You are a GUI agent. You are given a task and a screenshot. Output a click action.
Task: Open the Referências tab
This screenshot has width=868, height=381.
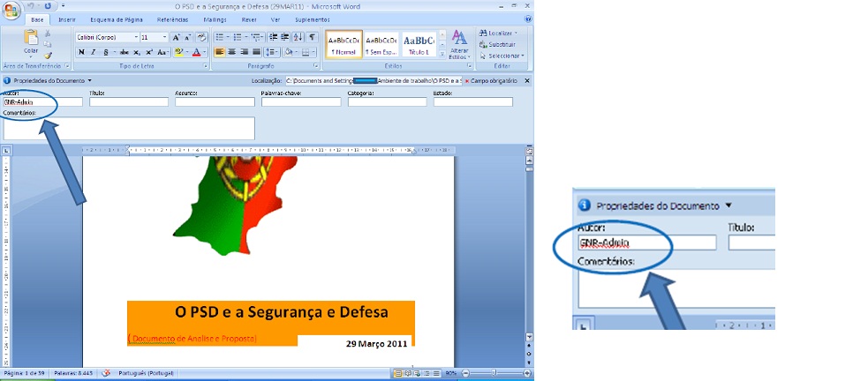172,20
